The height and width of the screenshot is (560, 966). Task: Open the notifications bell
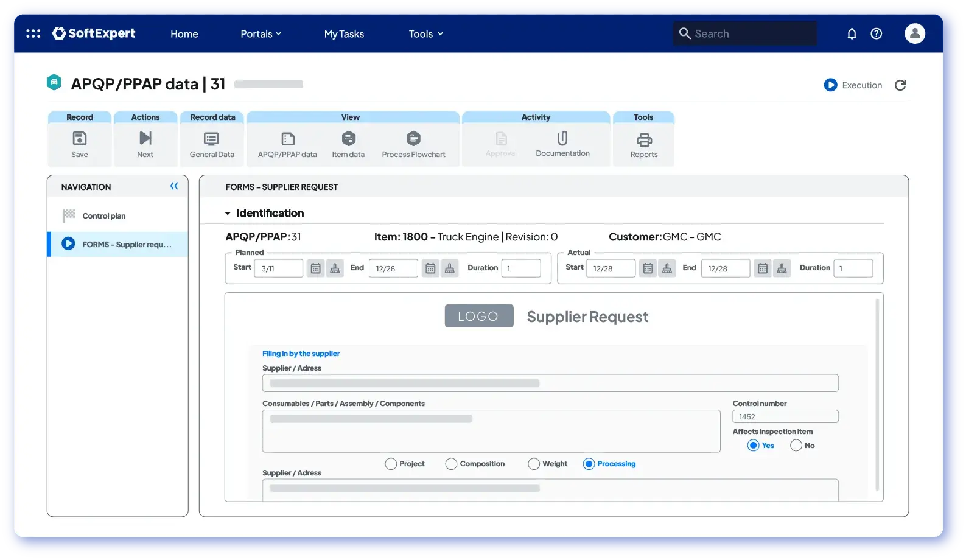[x=852, y=33]
